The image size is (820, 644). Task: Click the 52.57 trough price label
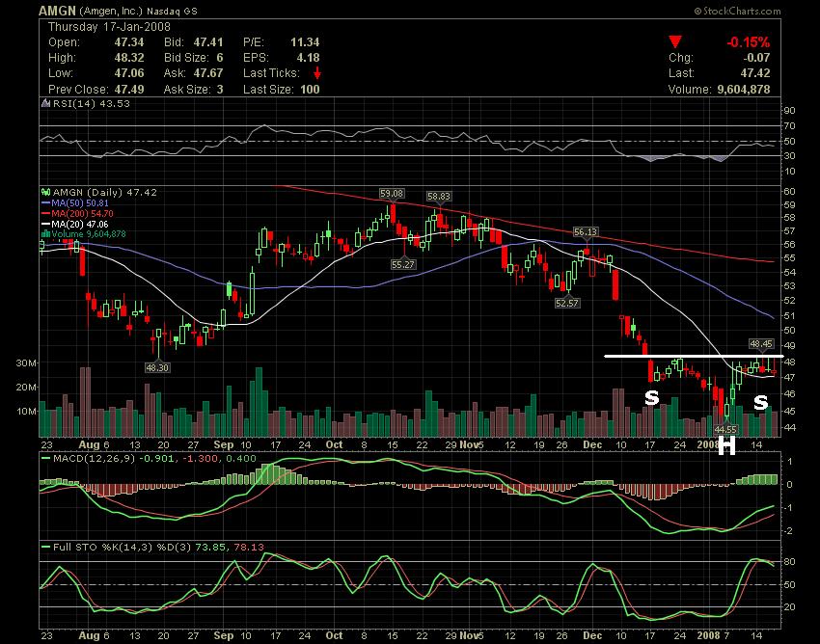click(567, 303)
